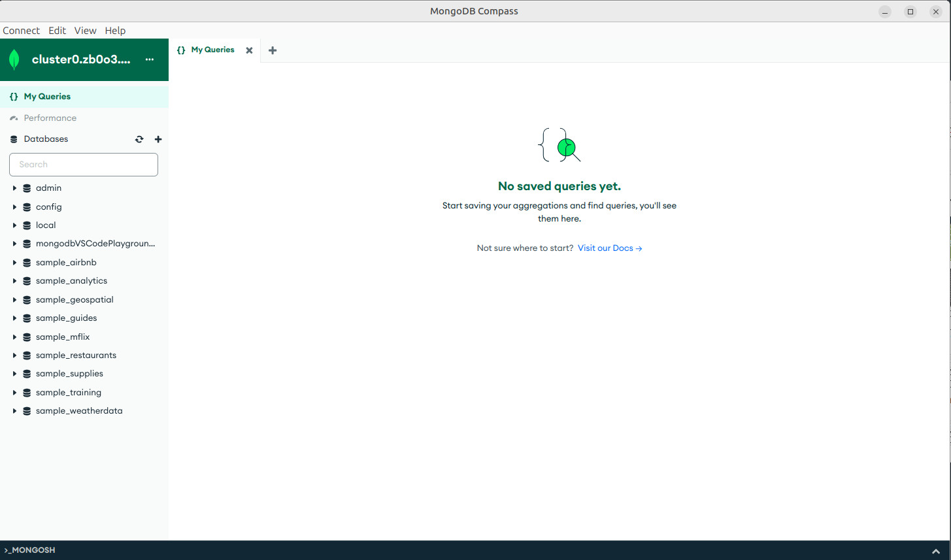This screenshot has height=560, width=951.
Task: Expand the sample_restaurants database tree
Action: 14,355
